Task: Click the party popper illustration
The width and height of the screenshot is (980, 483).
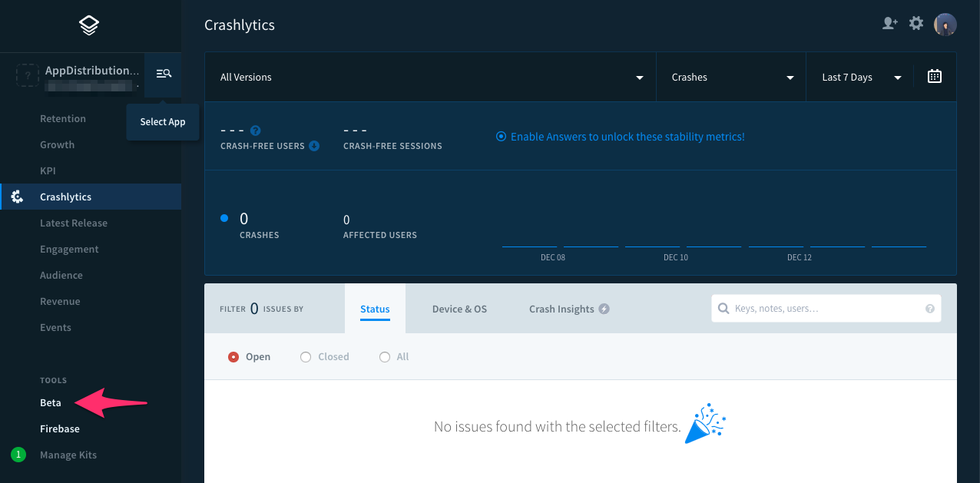Action: coord(706,423)
